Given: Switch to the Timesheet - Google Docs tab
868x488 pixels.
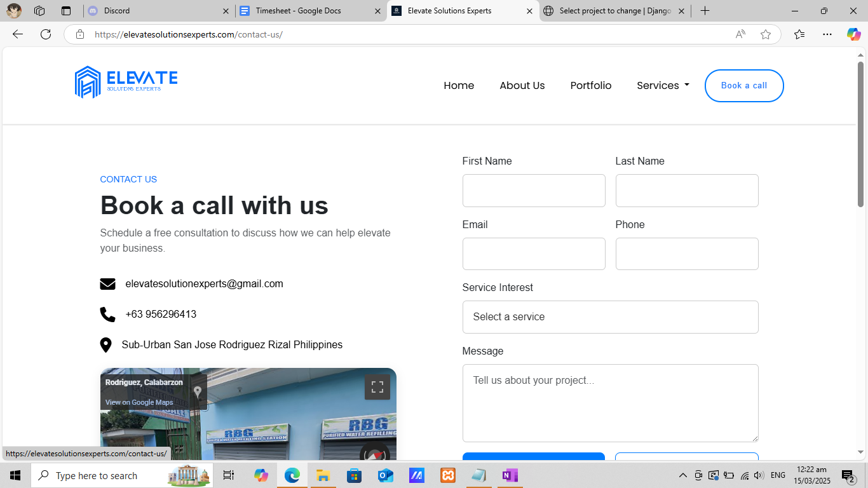Looking at the screenshot, I should [x=310, y=11].
